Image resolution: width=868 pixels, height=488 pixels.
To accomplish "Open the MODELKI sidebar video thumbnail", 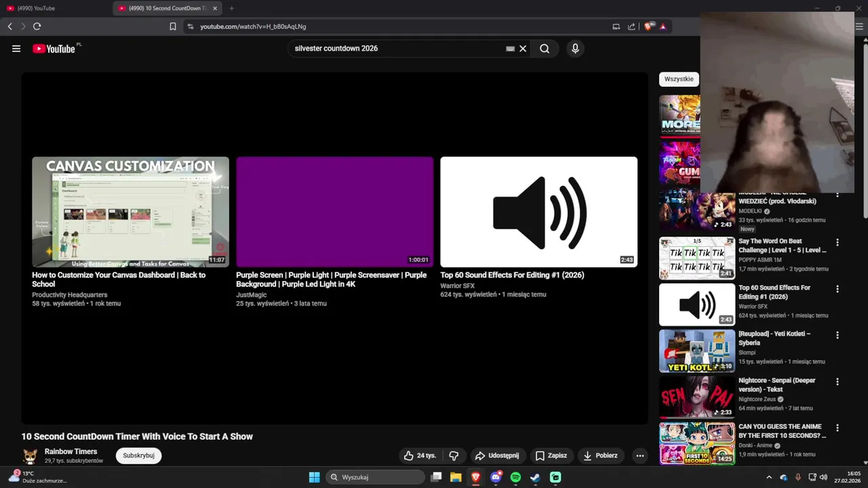I will tap(697, 211).
